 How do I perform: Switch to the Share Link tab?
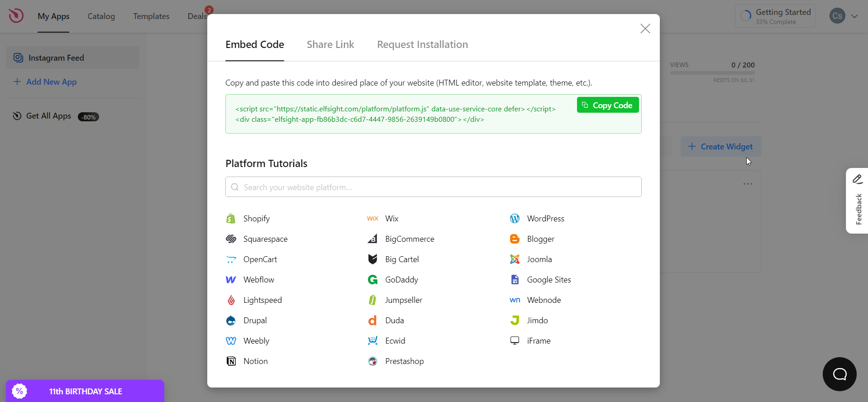330,44
